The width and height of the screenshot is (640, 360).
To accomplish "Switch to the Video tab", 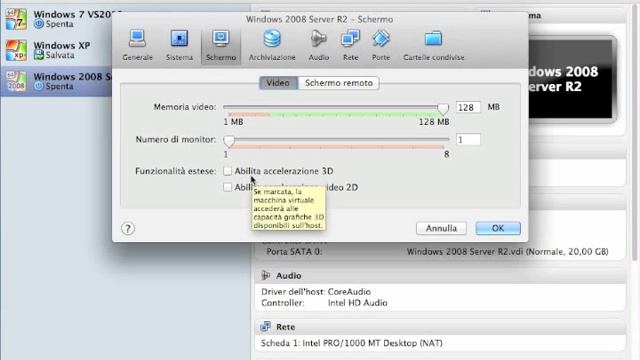I will [278, 83].
